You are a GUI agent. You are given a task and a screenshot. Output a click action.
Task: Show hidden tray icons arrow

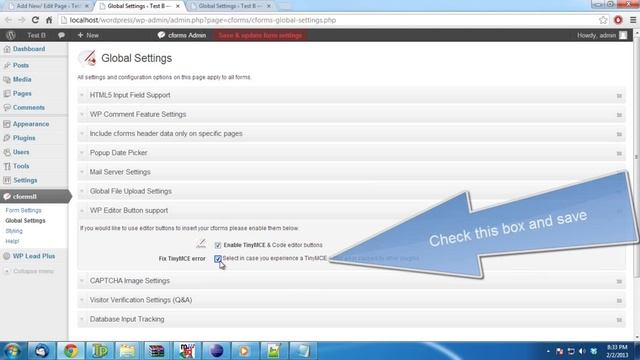(548, 351)
